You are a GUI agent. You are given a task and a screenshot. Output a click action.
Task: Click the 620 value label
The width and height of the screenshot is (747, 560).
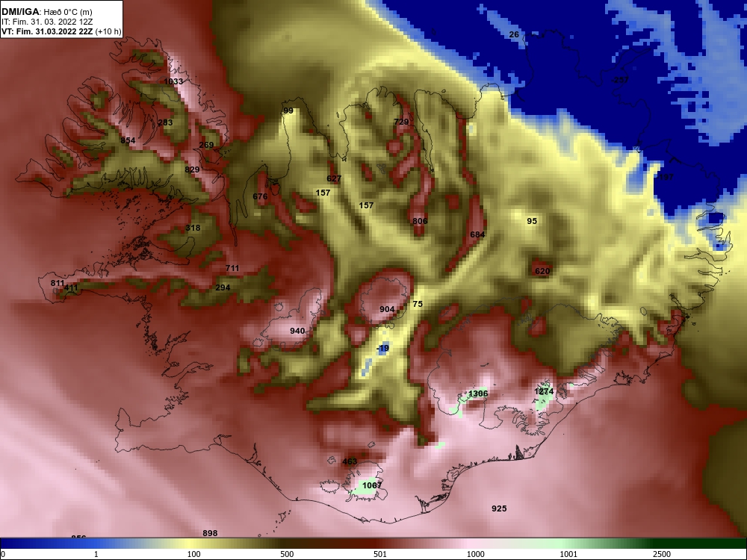coord(542,272)
